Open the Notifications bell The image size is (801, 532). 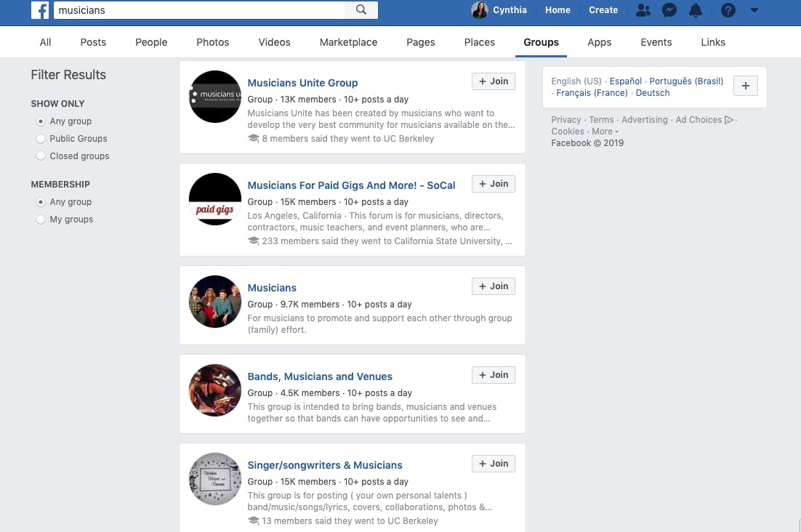[x=696, y=9]
